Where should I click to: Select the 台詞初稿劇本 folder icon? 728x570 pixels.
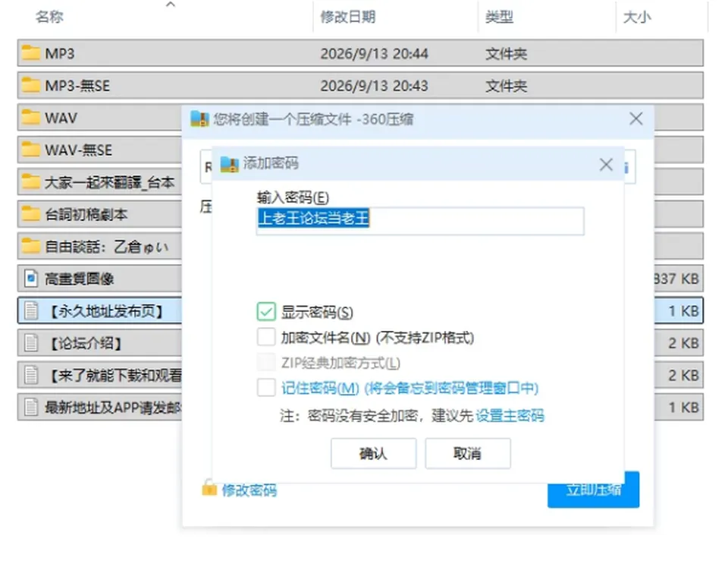pyautogui.click(x=30, y=214)
